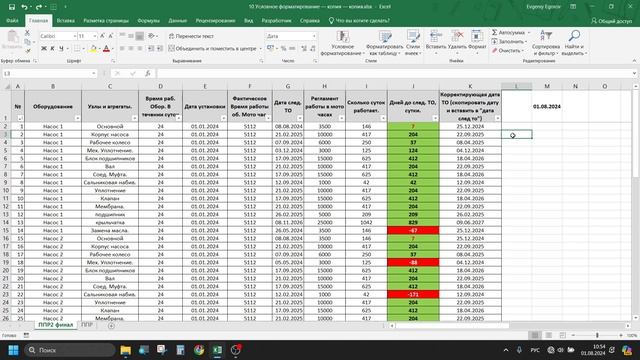Open Форматировать как таблицу gallery
This screenshot has height=360, width=640.
coord(384,43)
